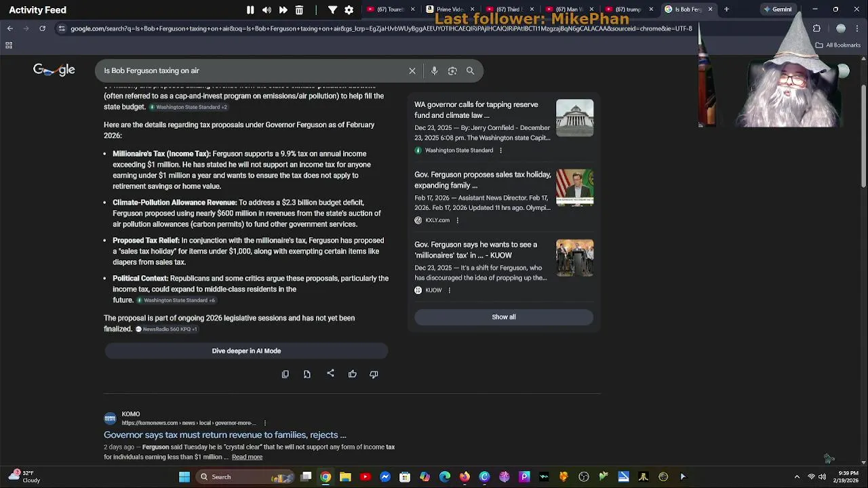Open more options for KUOW source
868x488 pixels.
point(449,290)
